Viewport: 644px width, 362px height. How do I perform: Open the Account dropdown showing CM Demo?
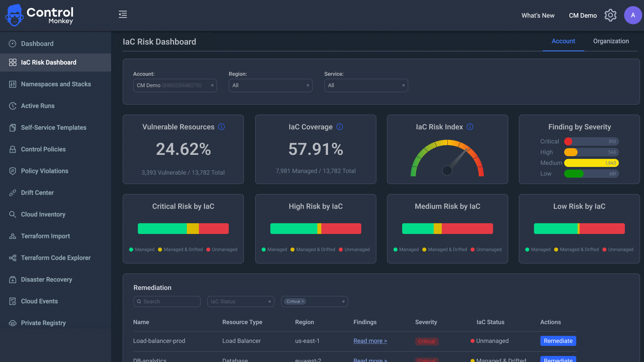coord(175,85)
